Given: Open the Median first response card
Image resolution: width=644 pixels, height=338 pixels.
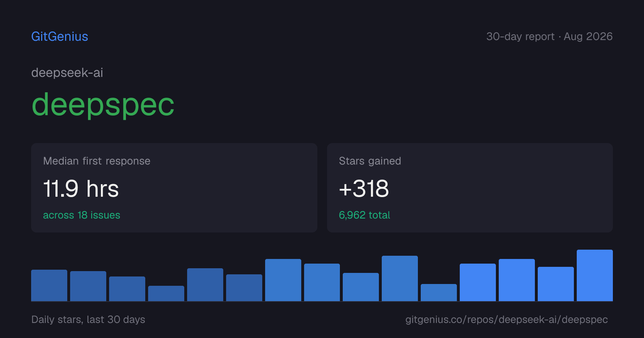Looking at the screenshot, I should point(174,188).
